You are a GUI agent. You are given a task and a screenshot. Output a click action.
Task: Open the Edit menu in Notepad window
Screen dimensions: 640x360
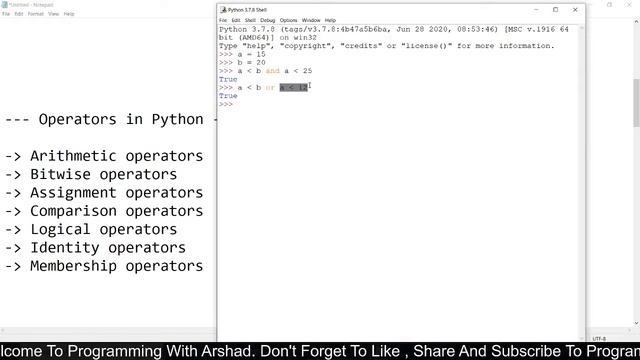tap(19, 14)
